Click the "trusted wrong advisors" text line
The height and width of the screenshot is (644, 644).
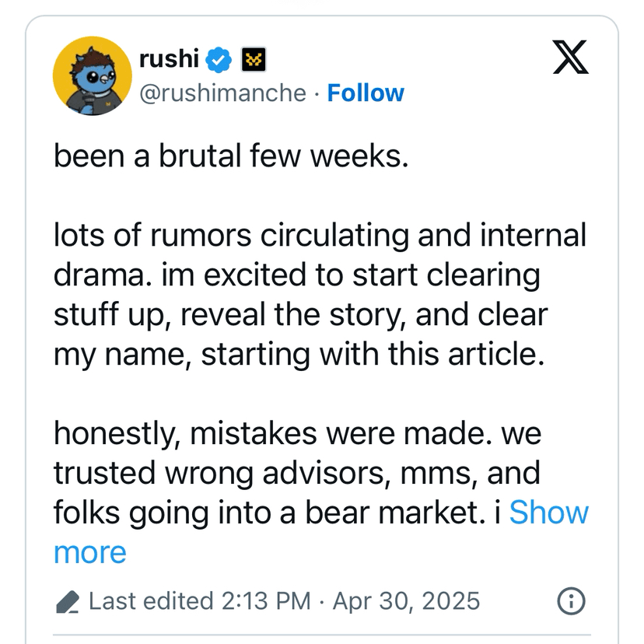tap(296, 473)
